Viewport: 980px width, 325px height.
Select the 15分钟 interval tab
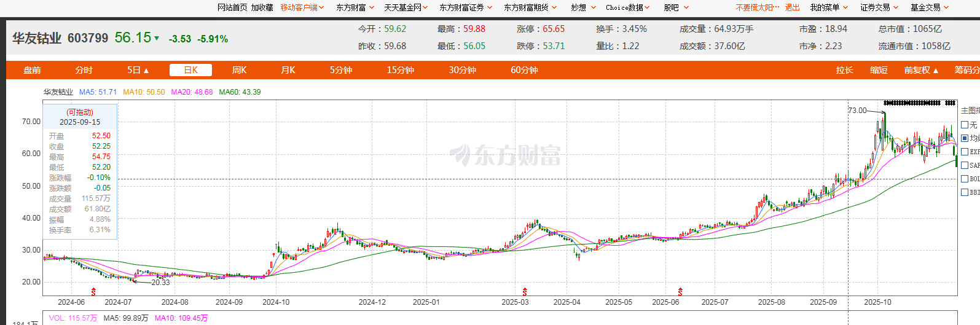coord(400,70)
